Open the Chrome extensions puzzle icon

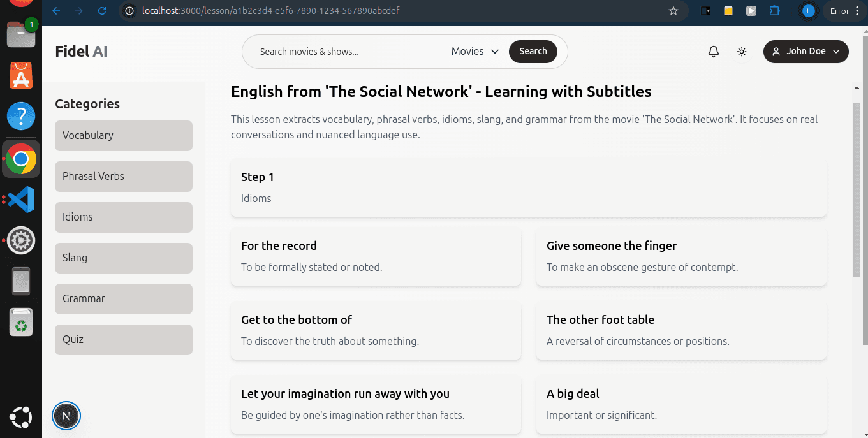pyautogui.click(x=775, y=11)
